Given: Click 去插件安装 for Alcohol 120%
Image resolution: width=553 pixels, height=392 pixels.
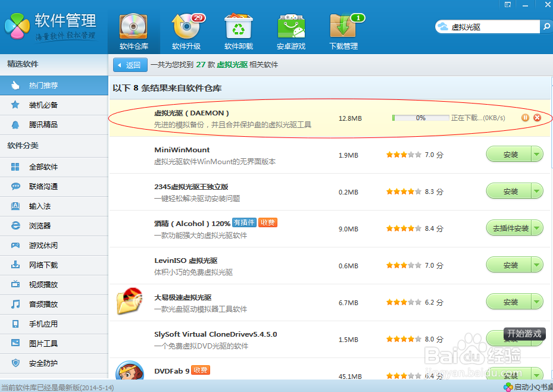Looking at the screenshot, I should click(x=509, y=228).
